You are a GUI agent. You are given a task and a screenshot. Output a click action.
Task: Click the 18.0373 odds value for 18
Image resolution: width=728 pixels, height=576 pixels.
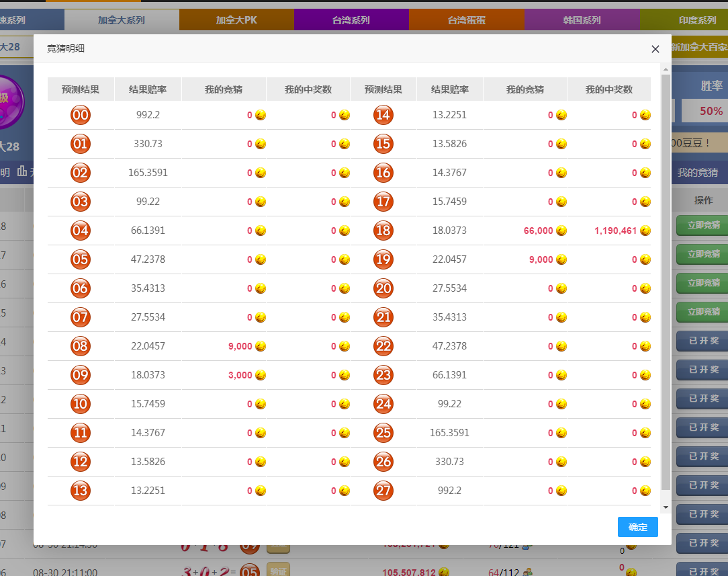(x=449, y=231)
